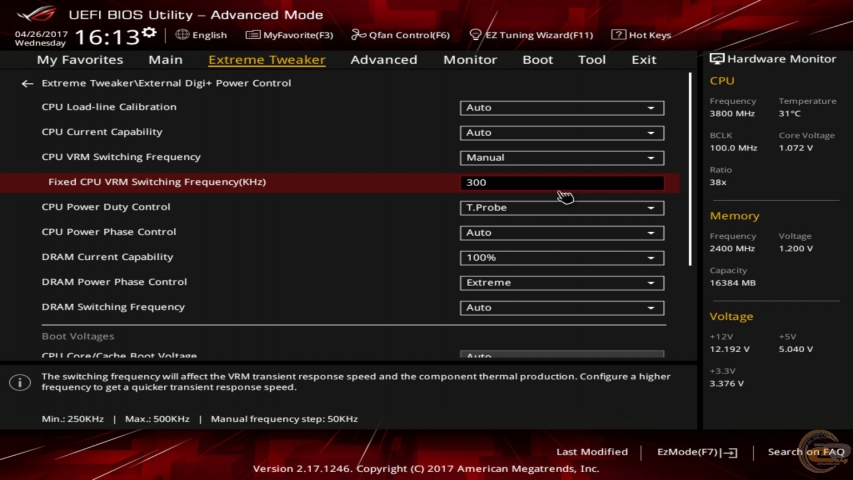Screen dimensions: 853x480
Task: Click the memory capacity 16384 MB
Action: 732,283
